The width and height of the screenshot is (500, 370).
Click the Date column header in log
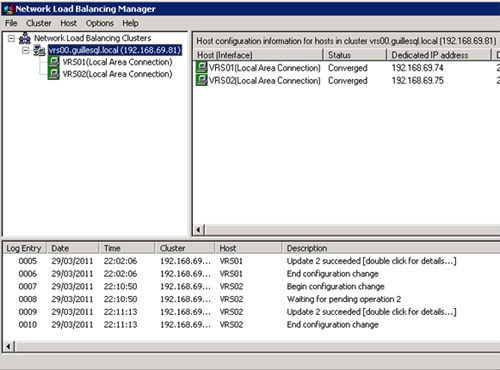(73, 248)
